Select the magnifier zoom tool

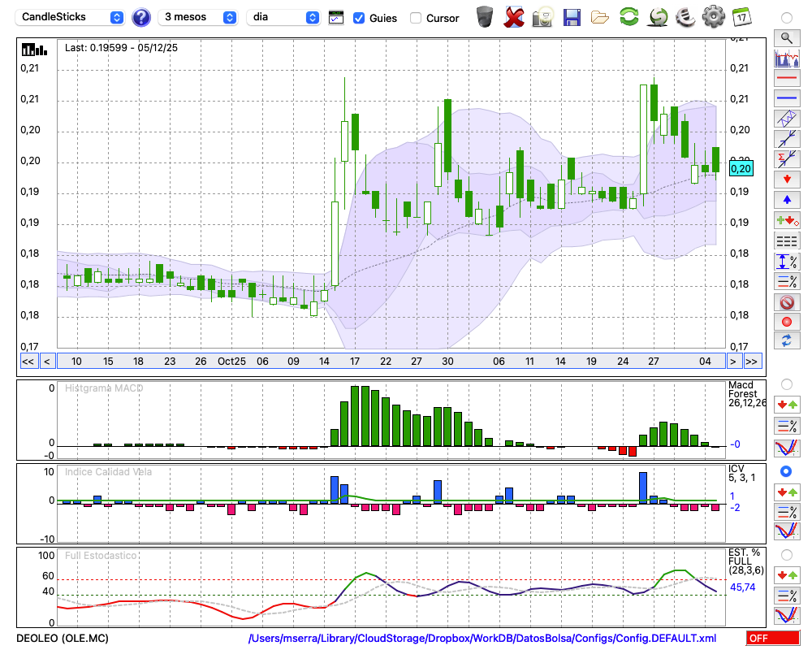(786, 37)
